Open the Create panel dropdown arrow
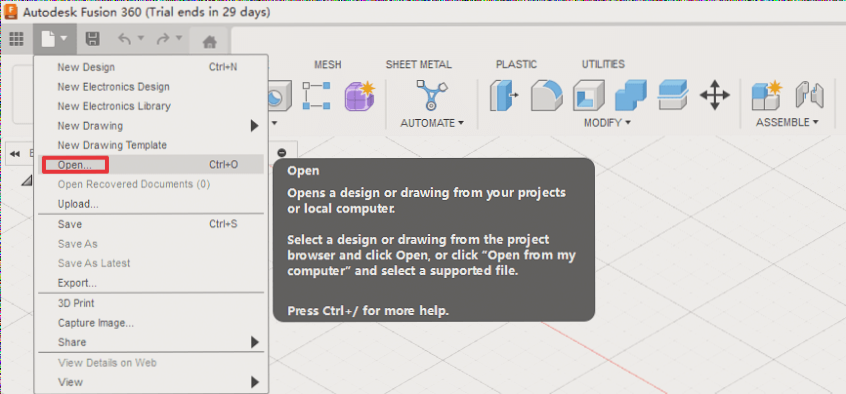The image size is (846, 394). pyautogui.click(x=274, y=123)
